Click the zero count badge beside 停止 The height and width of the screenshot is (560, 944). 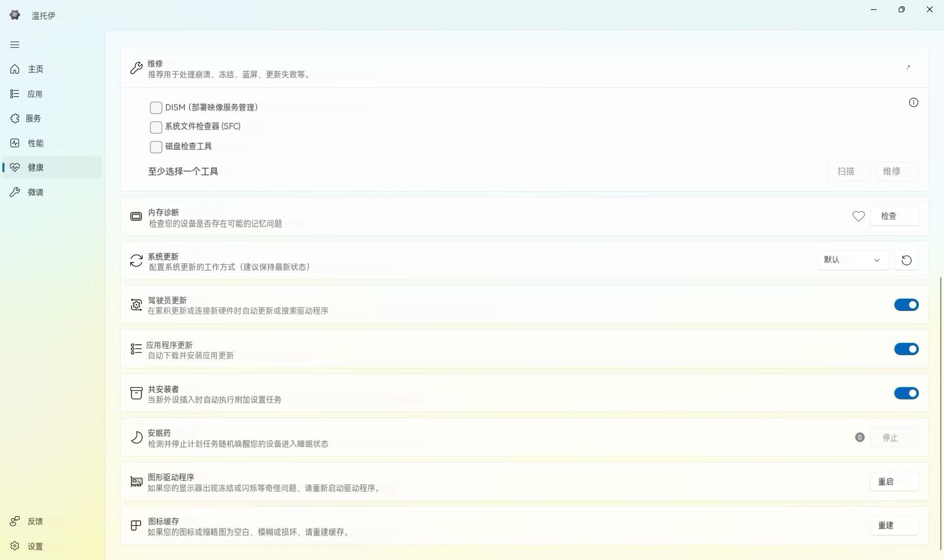(x=859, y=437)
